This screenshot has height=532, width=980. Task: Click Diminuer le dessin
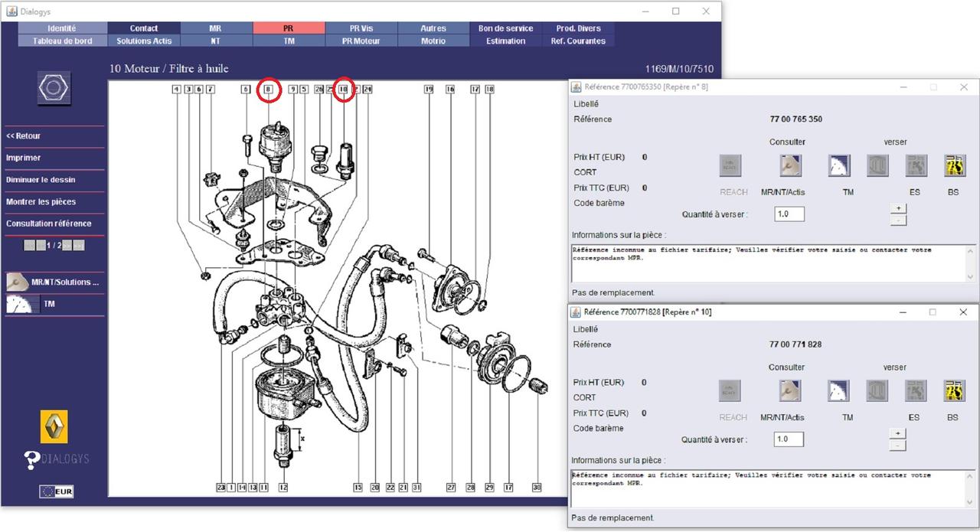click(x=41, y=180)
